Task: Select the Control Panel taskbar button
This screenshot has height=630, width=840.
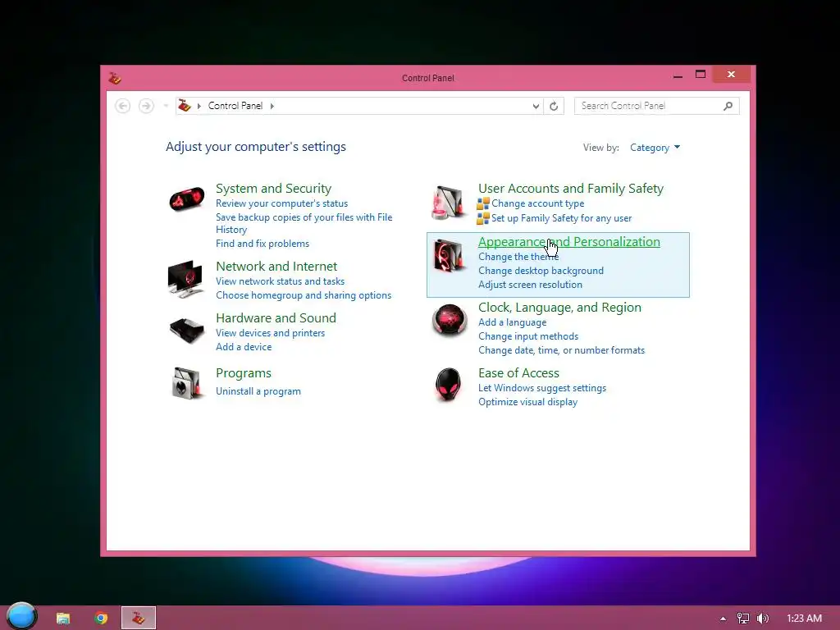Action: point(139,618)
